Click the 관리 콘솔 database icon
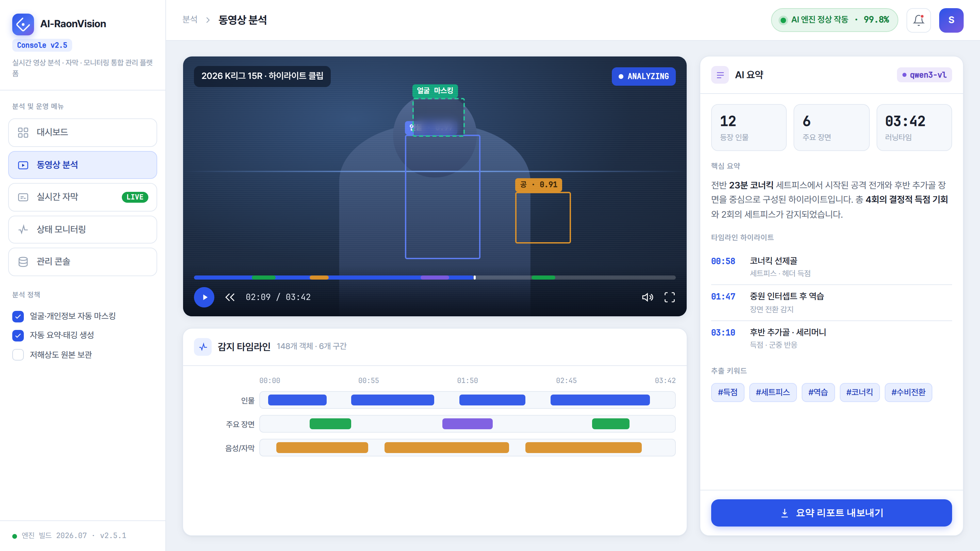Screen dimensions: 980x551 click(x=23, y=262)
